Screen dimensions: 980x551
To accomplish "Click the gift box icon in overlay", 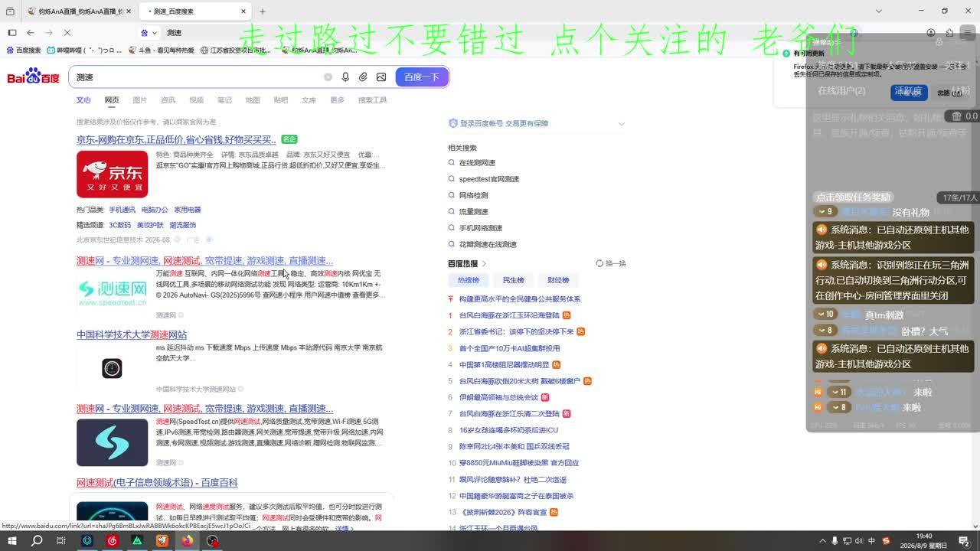I will tap(958, 116).
